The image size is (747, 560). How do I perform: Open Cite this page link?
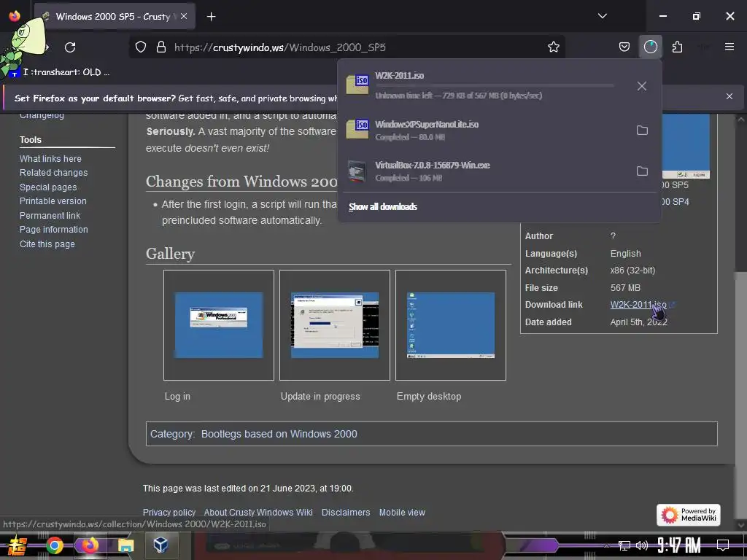click(x=47, y=244)
